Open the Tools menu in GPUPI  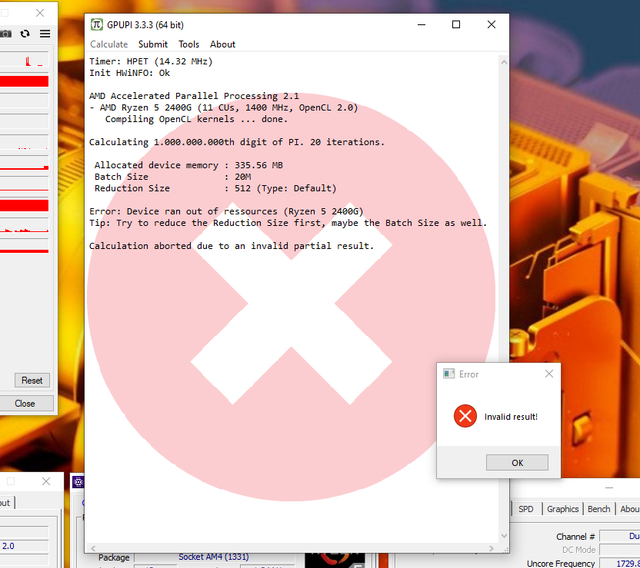click(x=189, y=44)
